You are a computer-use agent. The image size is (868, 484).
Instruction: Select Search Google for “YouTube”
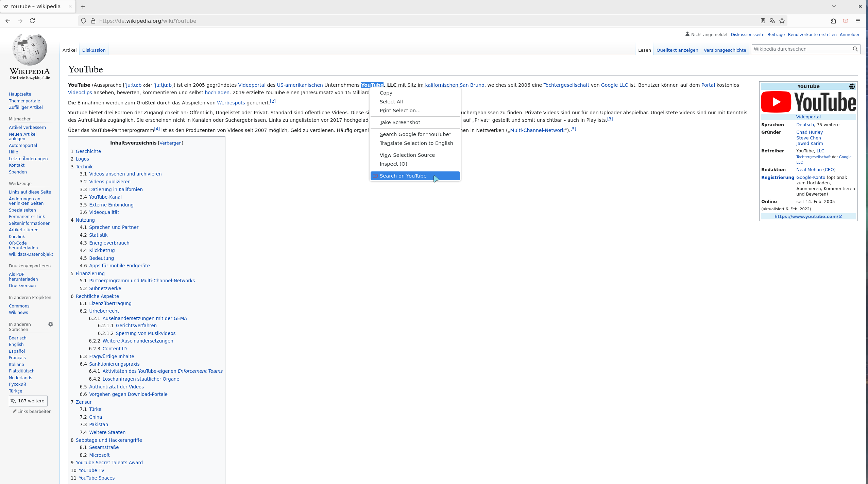pos(415,134)
